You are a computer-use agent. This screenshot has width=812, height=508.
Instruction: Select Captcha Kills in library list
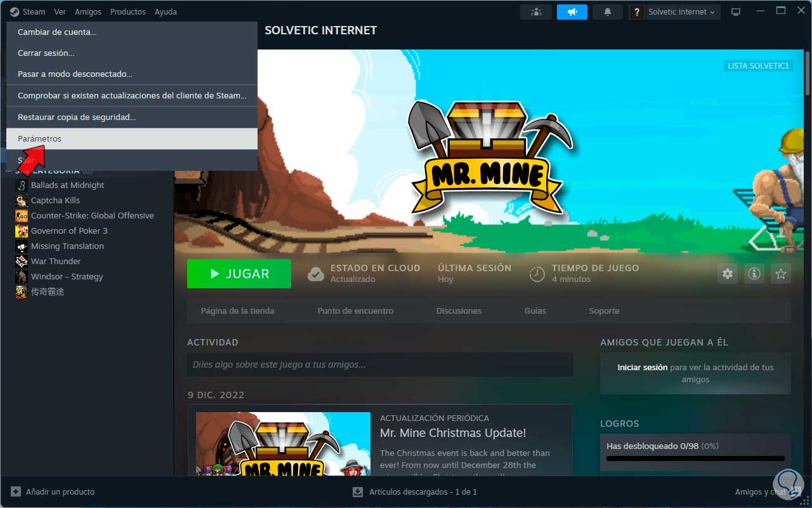55,200
